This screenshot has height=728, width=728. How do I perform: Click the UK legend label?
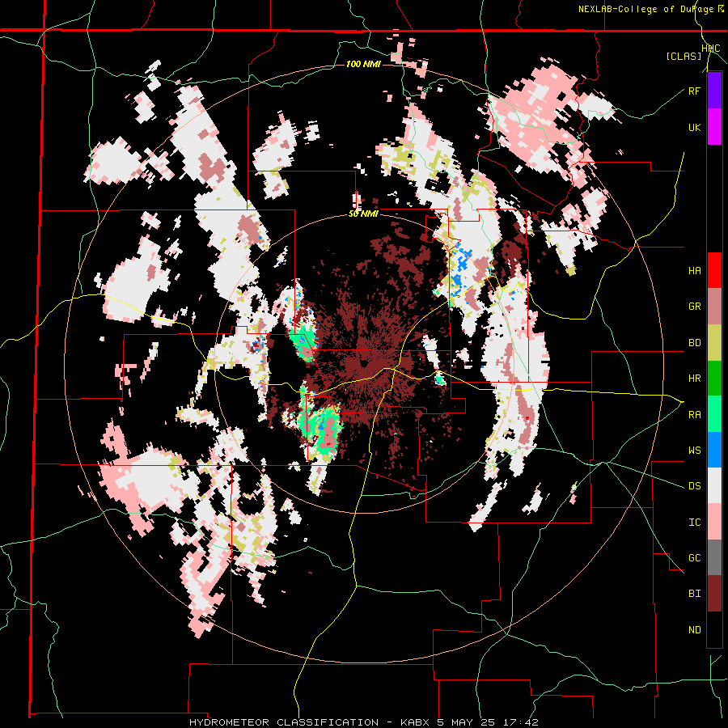694,128
